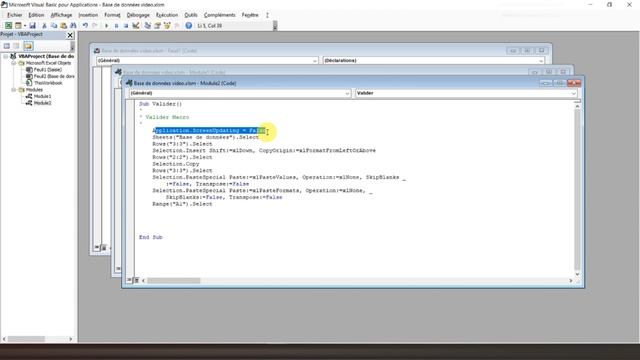Collapse the Microsoft Excel Objects folder

click(x=13, y=63)
